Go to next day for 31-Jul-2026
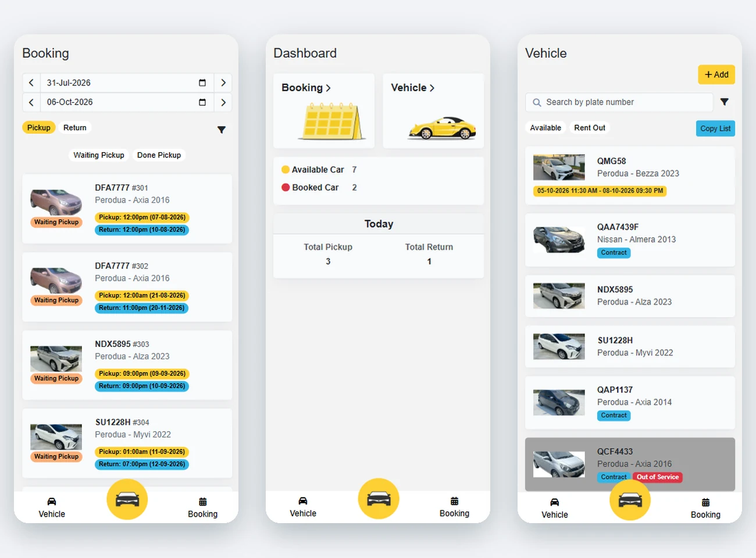Viewport: 756px width, 558px height. (x=223, y=83)
